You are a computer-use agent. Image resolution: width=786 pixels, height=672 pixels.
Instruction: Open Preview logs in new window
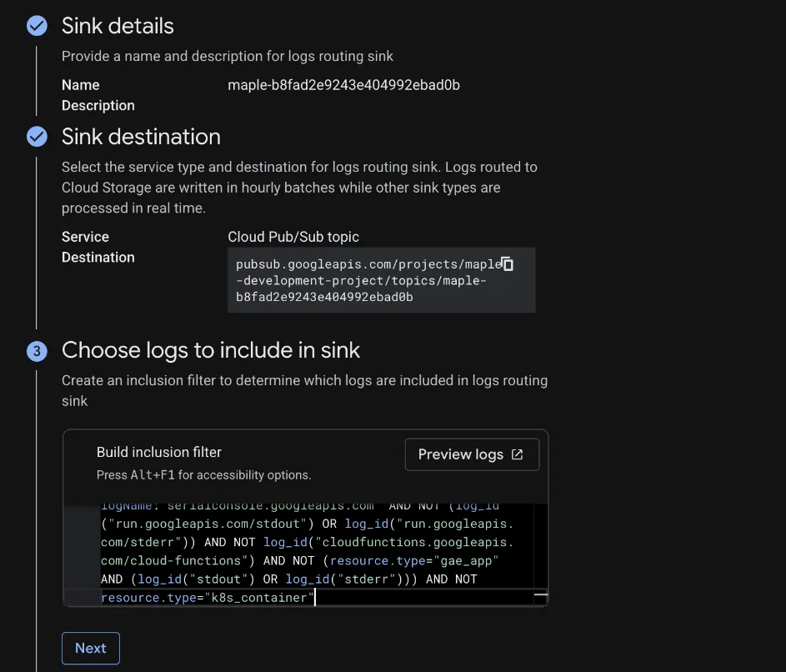click(x=472, y=454)
